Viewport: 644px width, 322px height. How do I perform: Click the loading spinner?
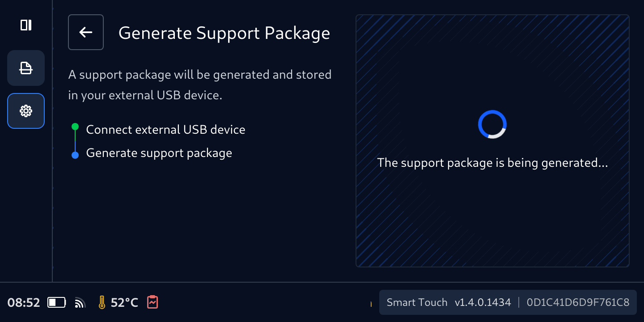click(492, 124)
